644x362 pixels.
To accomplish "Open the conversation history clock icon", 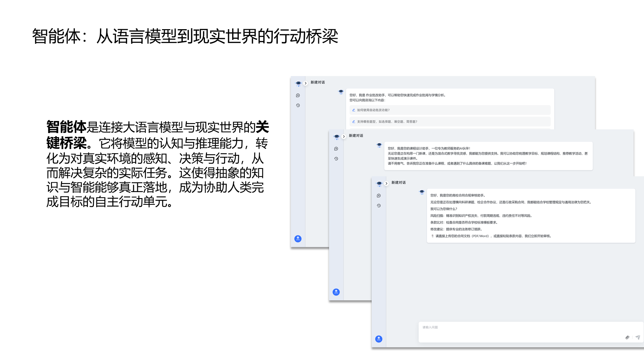I will pos(378,205).
